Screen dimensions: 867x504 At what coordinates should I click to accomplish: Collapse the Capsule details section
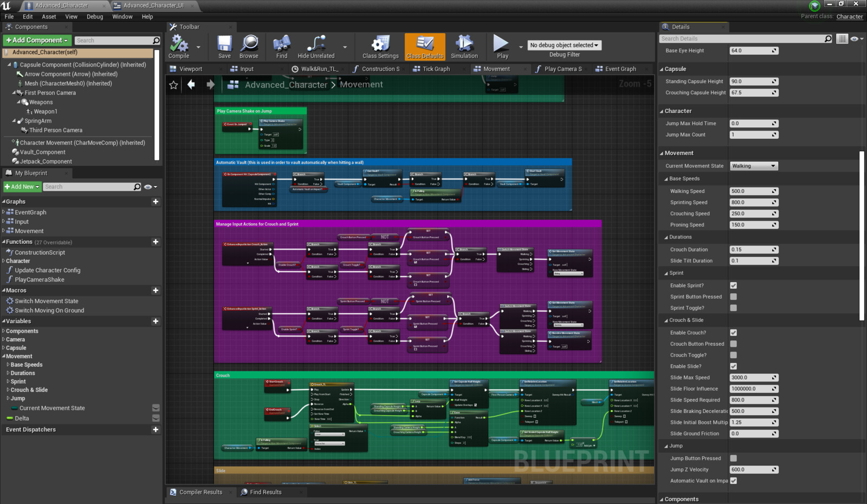(x=662, y=69)
